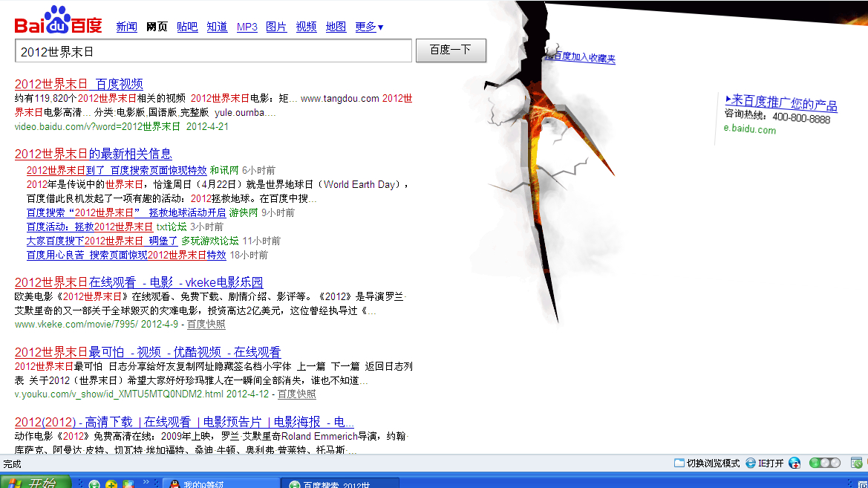The image size is (868, 488).
Task: Click the www.vkeke.com/movie/7995/ green URL
Action: (x=76, y=324)
